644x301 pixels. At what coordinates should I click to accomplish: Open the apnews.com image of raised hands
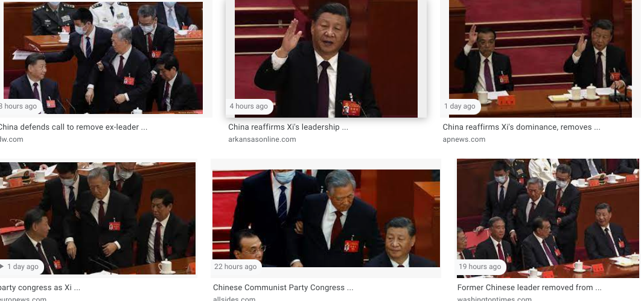540,59
